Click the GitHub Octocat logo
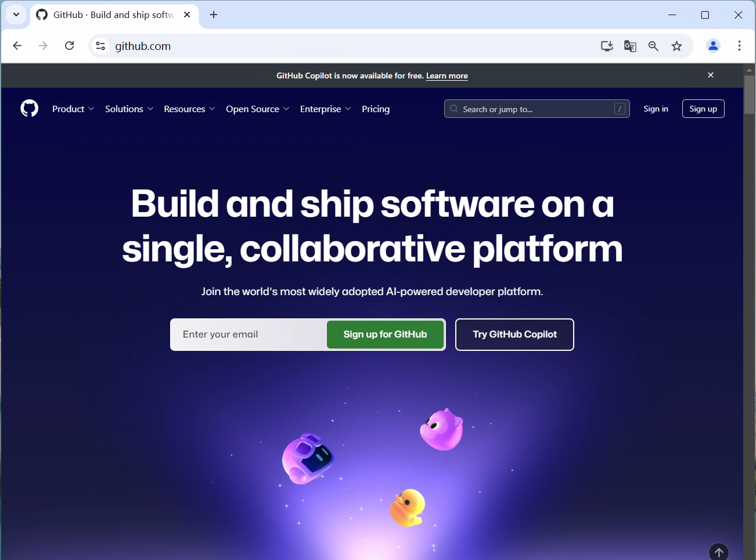The height and width of the screenshot is (560, 756). [30, 109]
